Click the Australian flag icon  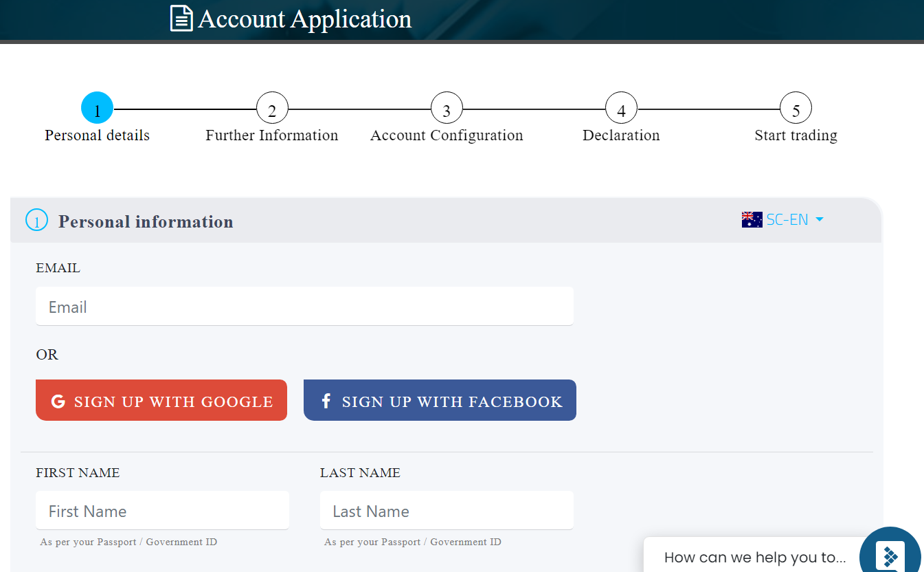752,220
